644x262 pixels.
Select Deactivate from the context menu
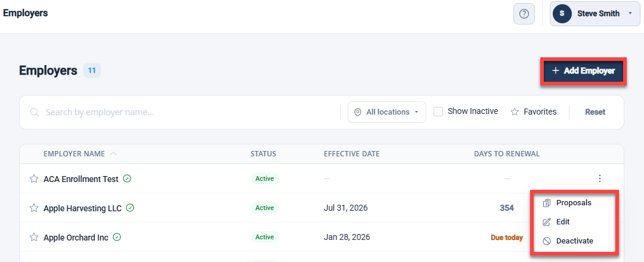point(574,241)
